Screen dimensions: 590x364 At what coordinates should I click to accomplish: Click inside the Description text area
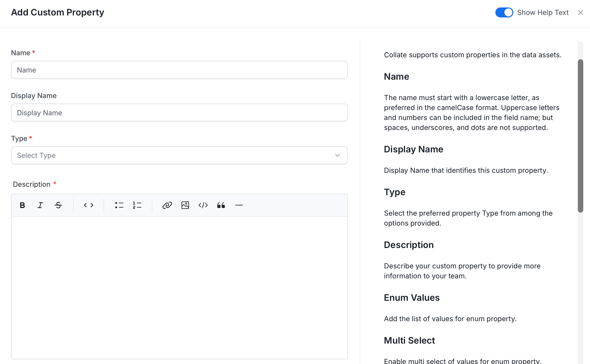pos(179,288)
